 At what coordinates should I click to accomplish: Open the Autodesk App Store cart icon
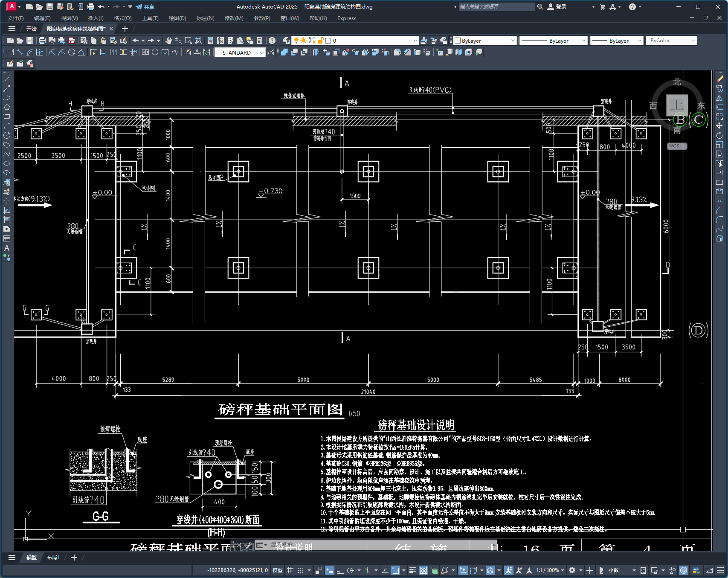[603, 7]
